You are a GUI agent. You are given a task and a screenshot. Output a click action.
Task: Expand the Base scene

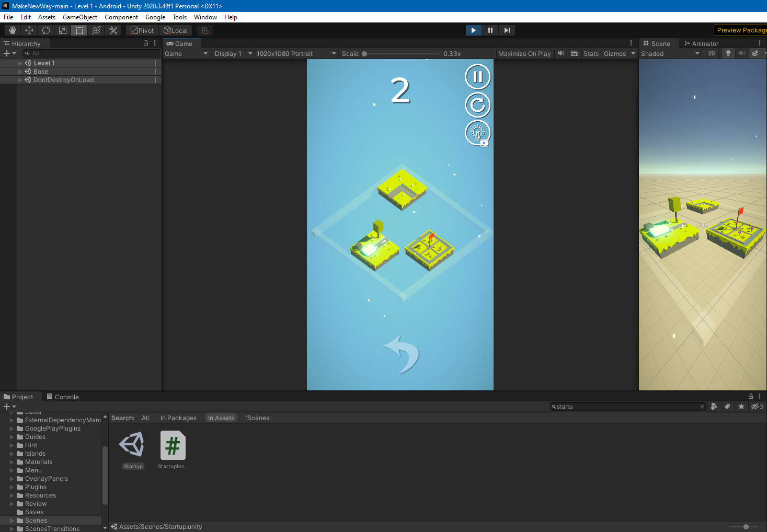pos(20,72)
